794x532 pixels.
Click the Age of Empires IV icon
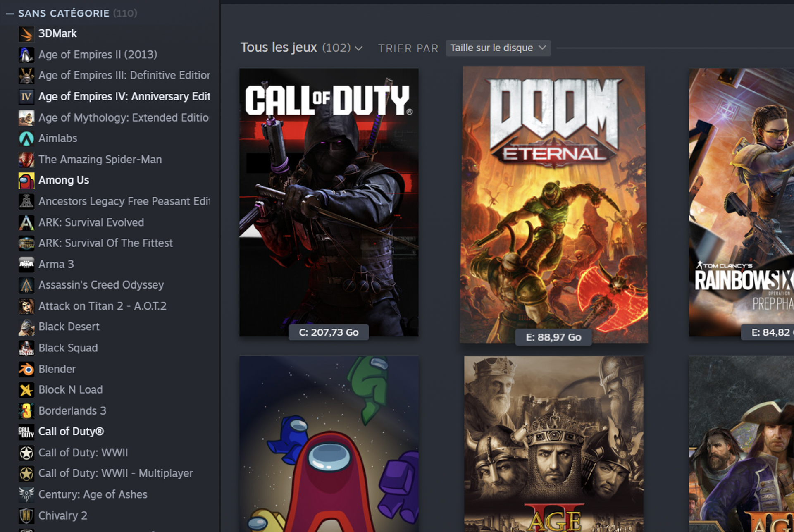[26, 96]
